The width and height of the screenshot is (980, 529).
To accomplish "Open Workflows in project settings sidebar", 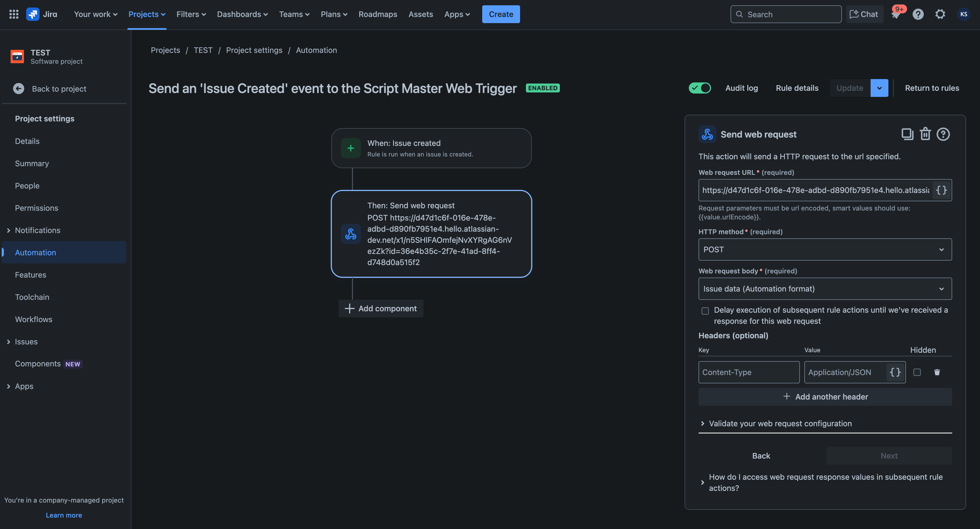I will pyautogui.click(x=33, y=319).
